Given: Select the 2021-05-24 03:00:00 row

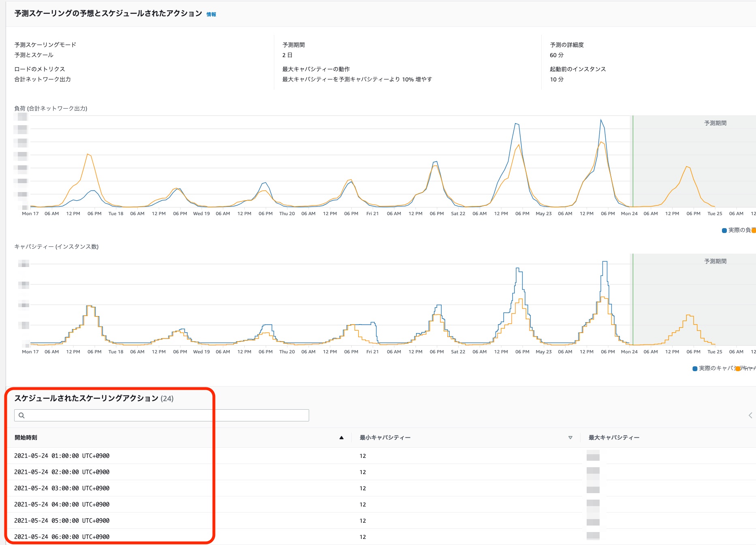Looking at the screenshot, I should click(381, 488).
